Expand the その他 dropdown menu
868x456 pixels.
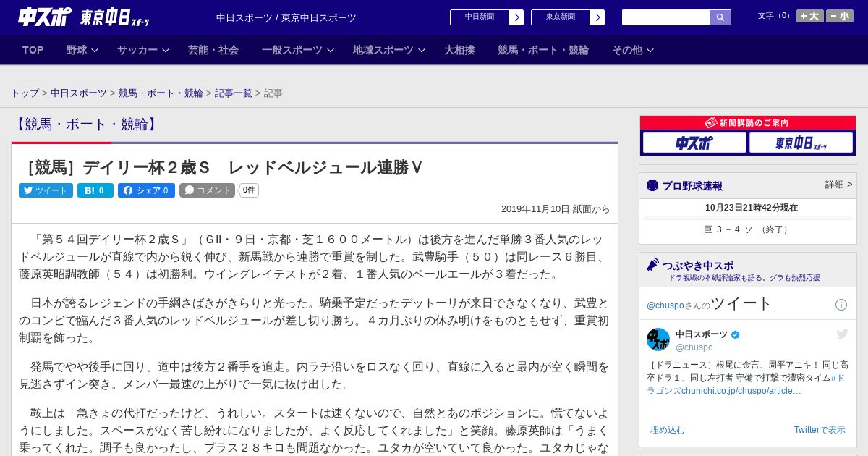point(633,50)
